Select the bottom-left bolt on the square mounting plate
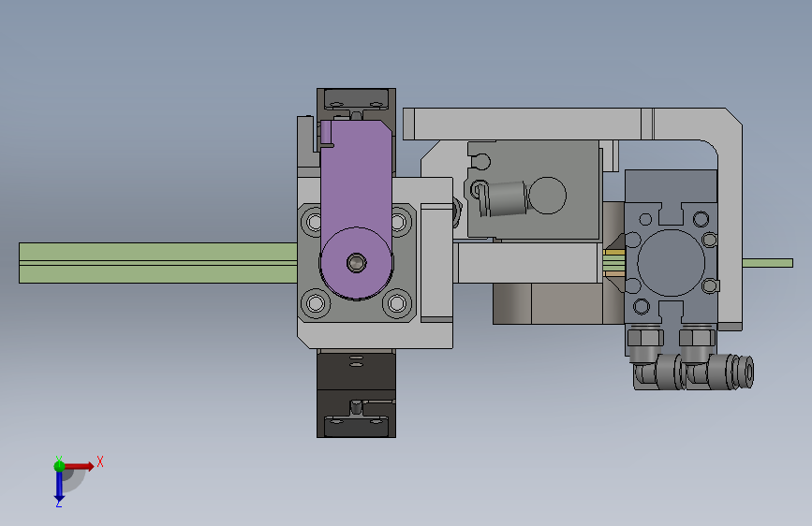 [316, 303]
